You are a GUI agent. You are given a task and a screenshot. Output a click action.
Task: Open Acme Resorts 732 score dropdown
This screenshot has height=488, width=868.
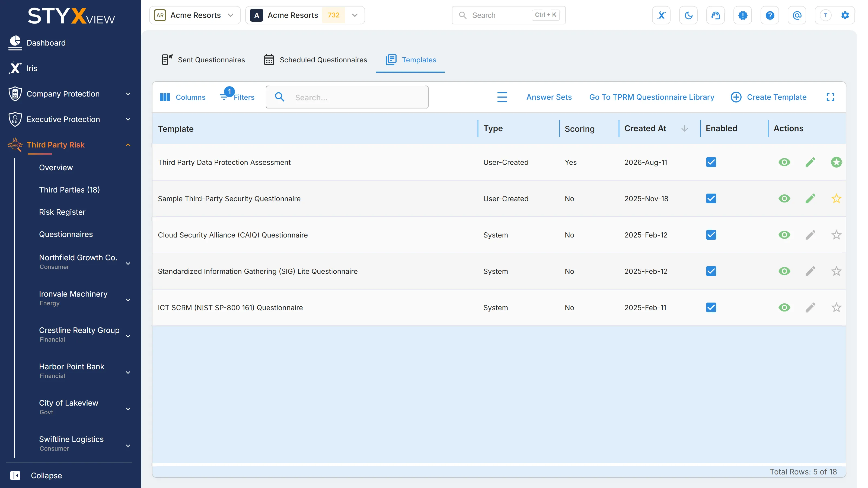click(305, 15)
